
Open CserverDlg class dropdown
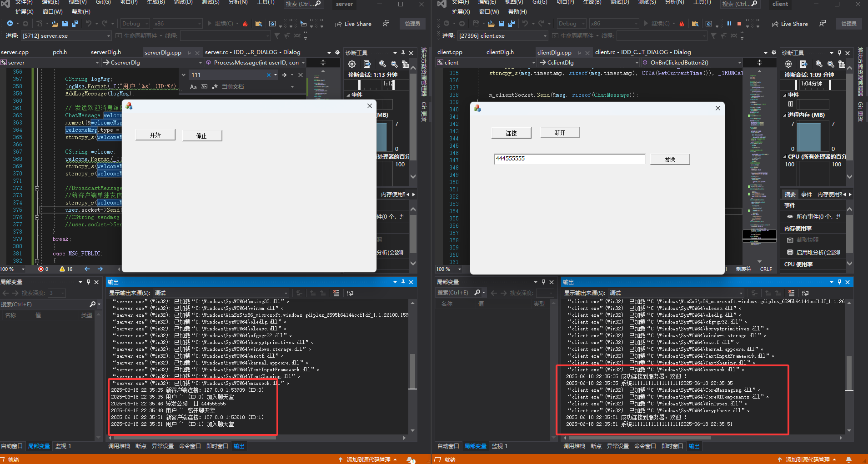click(152, 63)
